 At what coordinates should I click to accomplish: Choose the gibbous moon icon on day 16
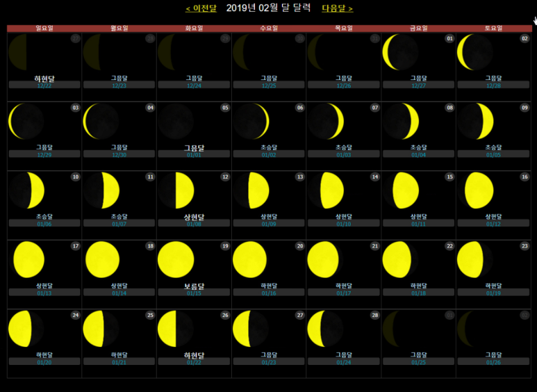(475, 190)
